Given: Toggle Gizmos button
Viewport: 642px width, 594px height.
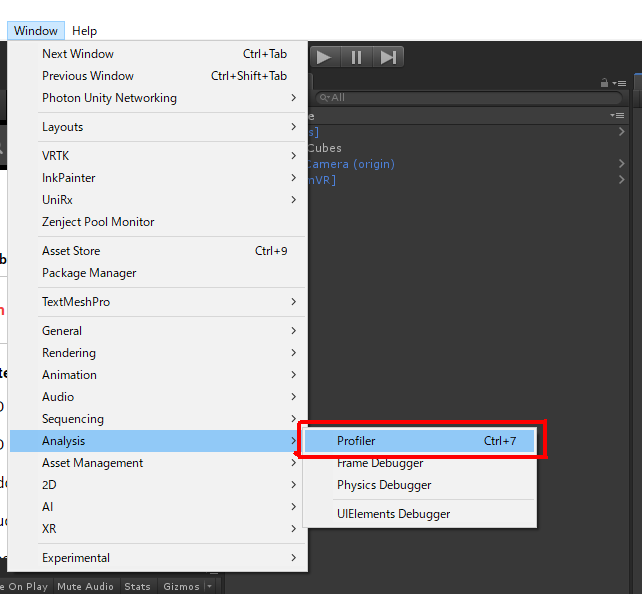Looking at the screenshot, I should click(x=181, y=586).
